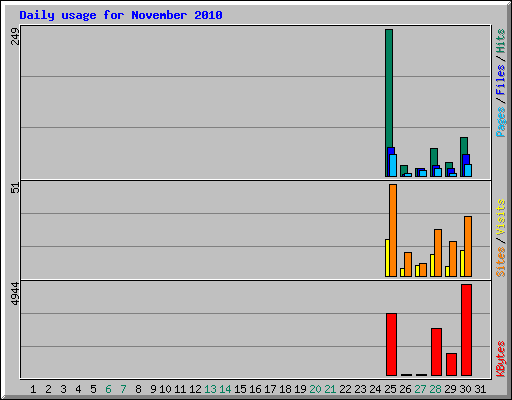Click the Pages legend label
Screen dimensions: 512x400
pos(501,122)
